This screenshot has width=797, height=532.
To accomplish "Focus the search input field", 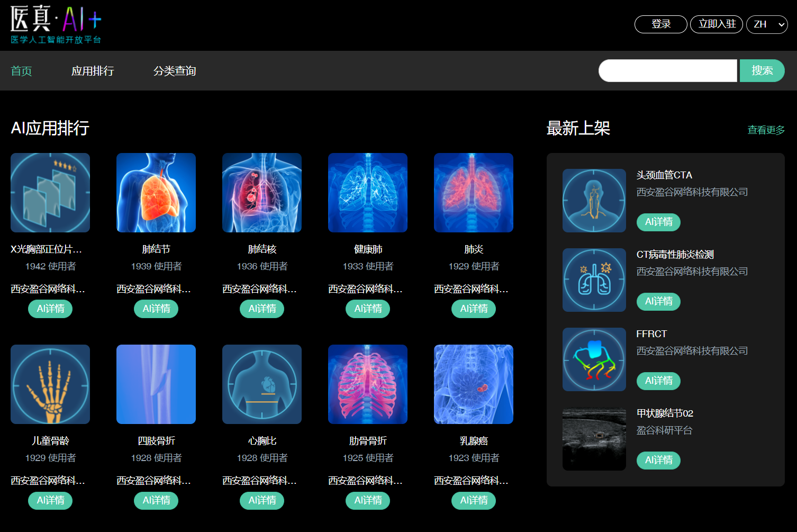I will pyautogui.click(x=667, y=70).
